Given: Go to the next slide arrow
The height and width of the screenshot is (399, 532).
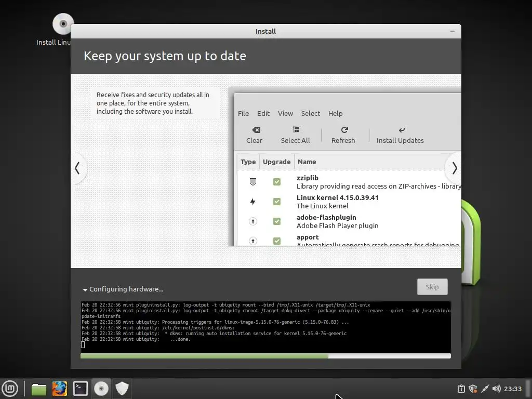Looking at the screenshot, I should (454, 168).
